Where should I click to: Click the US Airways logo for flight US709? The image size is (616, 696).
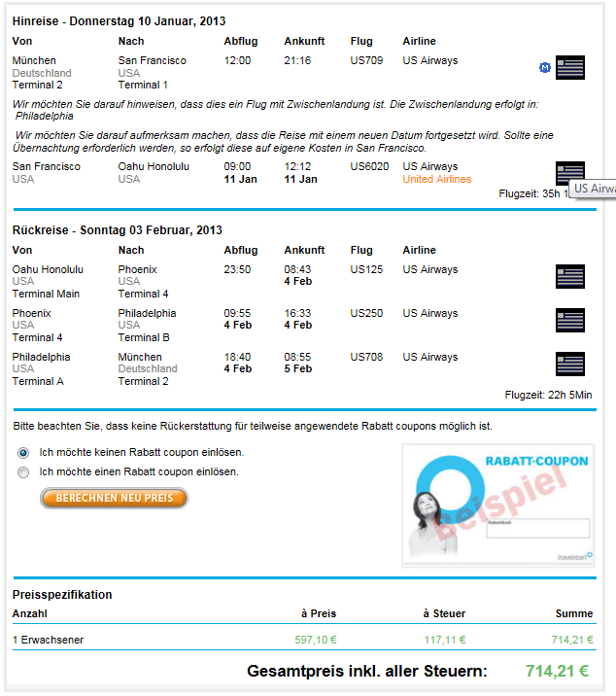[x=569, y=67]
